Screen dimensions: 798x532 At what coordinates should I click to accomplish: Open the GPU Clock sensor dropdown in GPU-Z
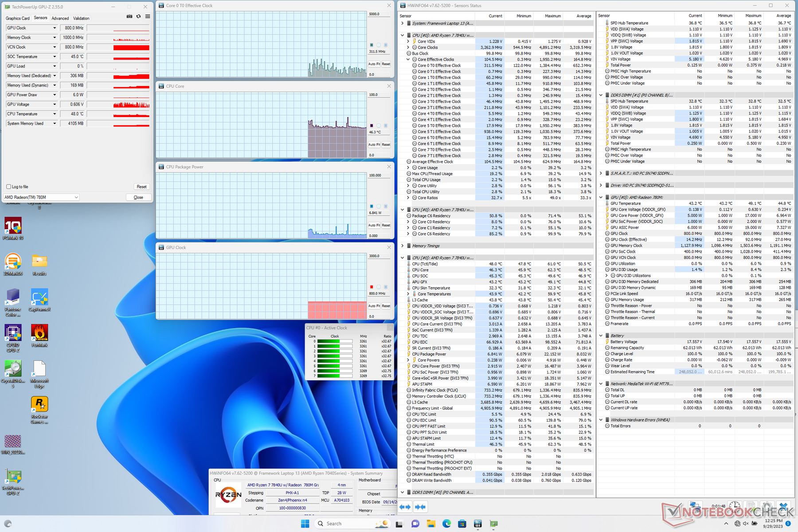click(55, 28)
